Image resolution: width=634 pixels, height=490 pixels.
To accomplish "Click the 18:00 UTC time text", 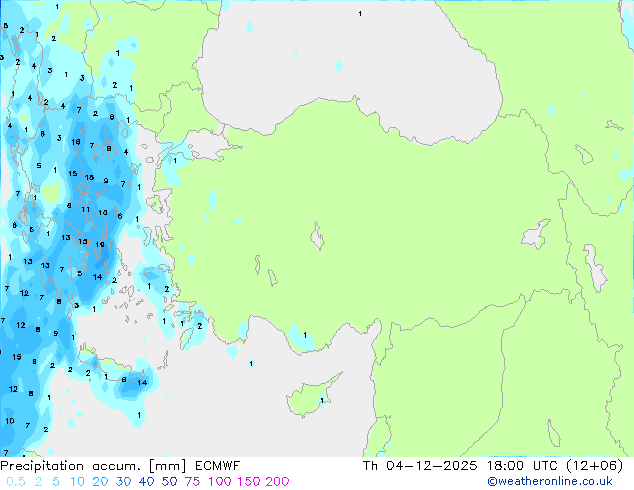I will (522, 466).
